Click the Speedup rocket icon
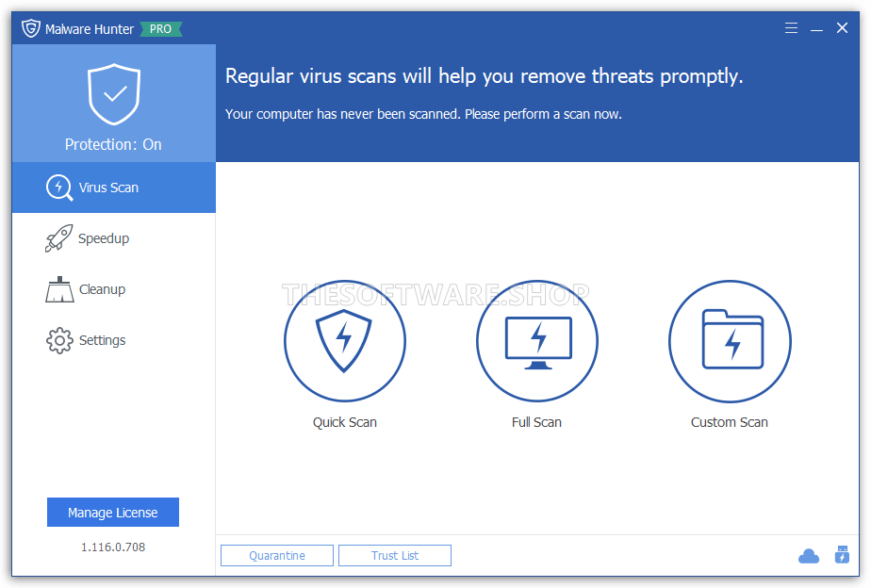The image size is (871, 588). 58,238
